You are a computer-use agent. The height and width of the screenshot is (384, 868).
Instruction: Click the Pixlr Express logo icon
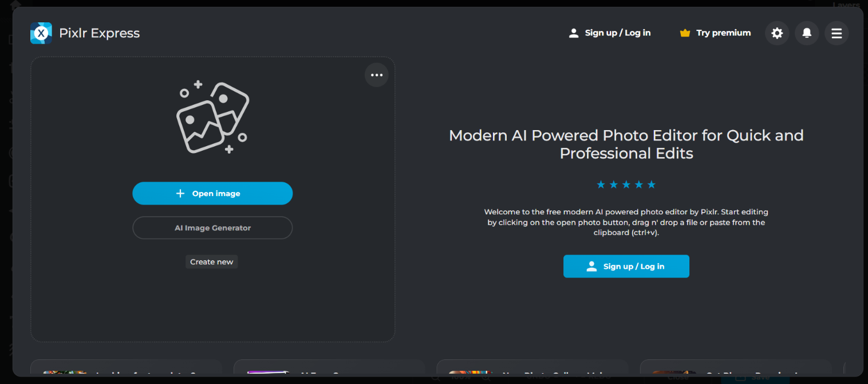41,33
